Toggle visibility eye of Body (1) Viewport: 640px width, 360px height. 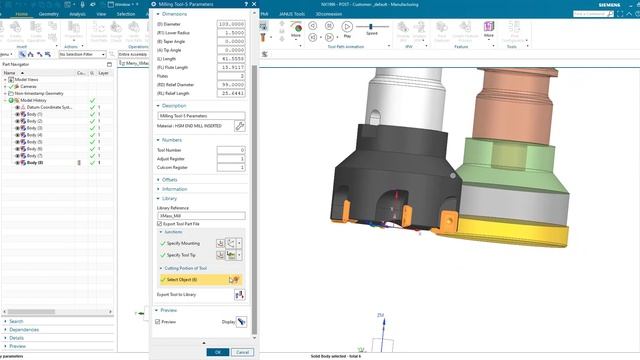point(17,114)
